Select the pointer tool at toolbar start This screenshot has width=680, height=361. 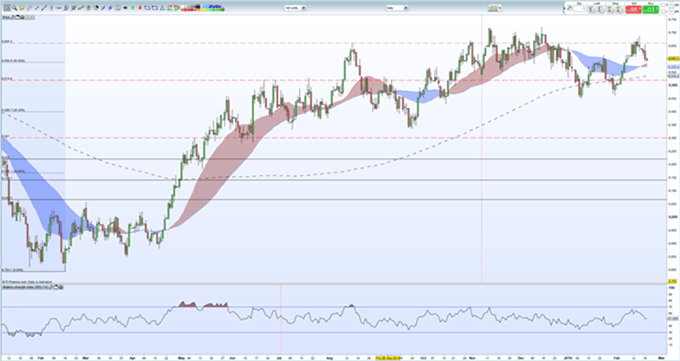7,8
